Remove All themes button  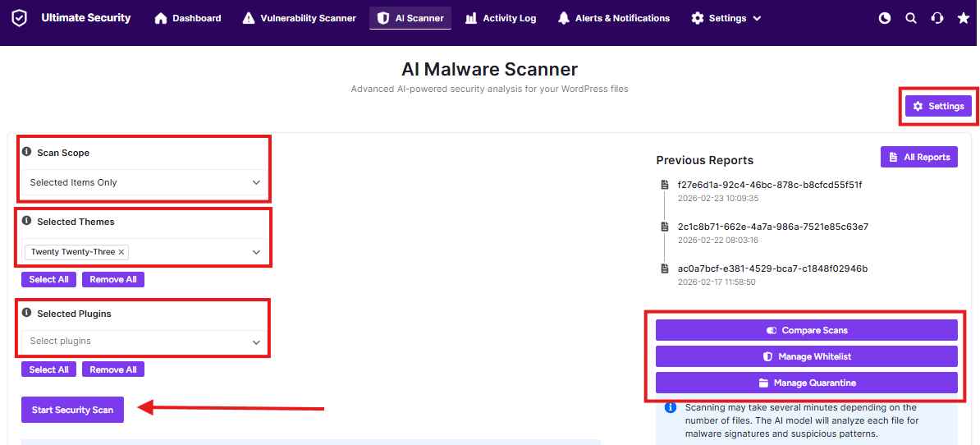tap(113, 279)
